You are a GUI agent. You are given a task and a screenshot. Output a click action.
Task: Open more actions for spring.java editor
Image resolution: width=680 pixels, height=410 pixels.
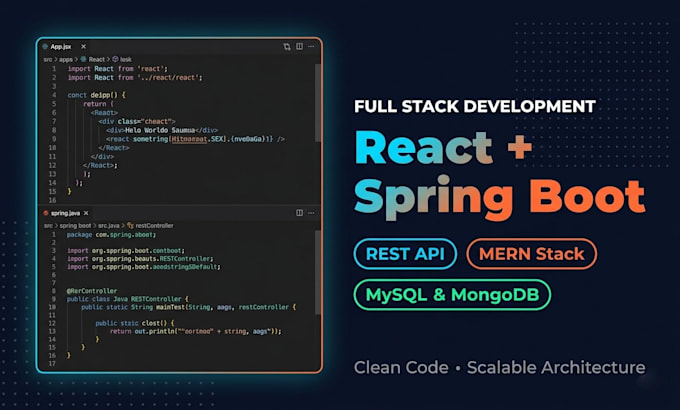click(311, 213)
